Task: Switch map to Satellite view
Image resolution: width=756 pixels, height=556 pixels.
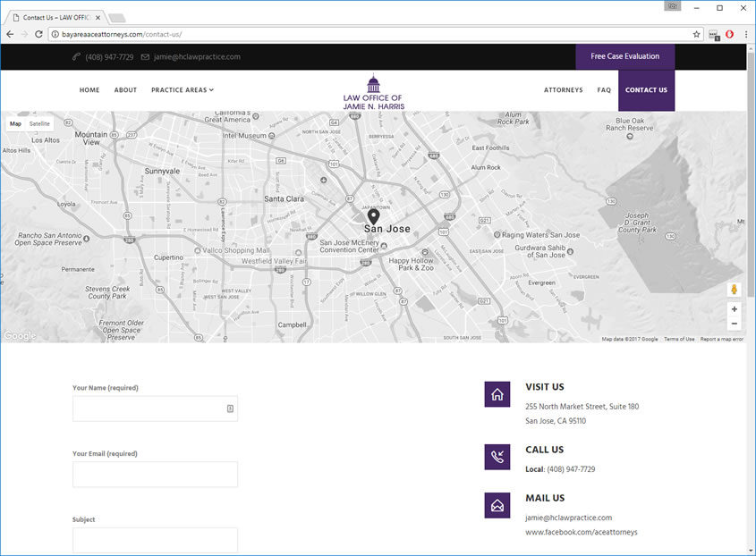Action: point(39,124)
